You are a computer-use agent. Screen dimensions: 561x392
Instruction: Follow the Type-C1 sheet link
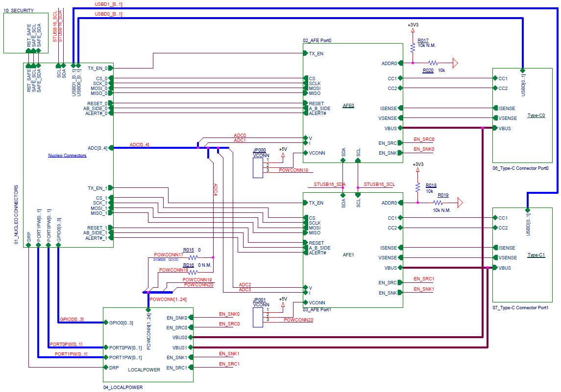point(536,255)
